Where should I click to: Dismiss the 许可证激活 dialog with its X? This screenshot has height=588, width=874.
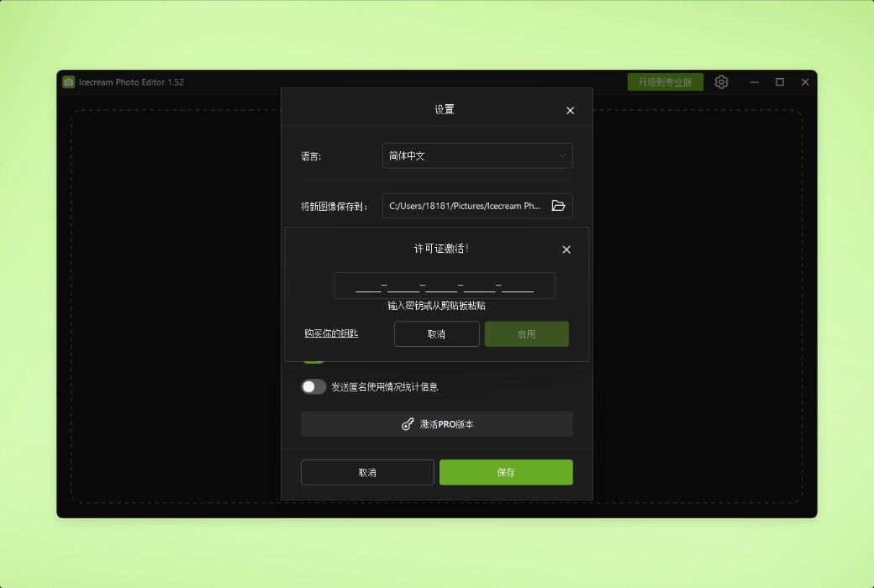pos(566,249)
